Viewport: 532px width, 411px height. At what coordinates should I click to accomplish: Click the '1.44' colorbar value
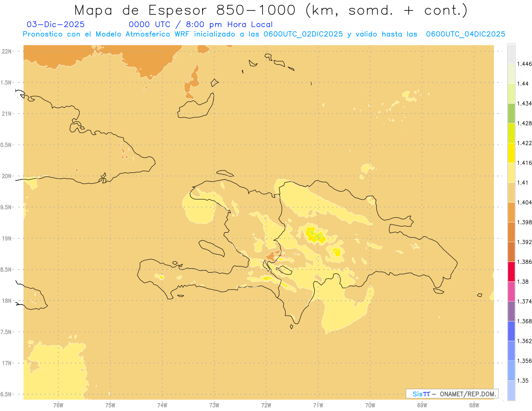pyautogui.click(x=522, y=84)
